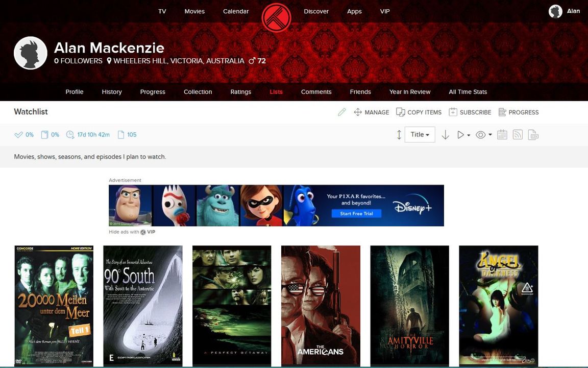
Task: Click the watched percentage checkmark icon
Action: click(19, 135)
